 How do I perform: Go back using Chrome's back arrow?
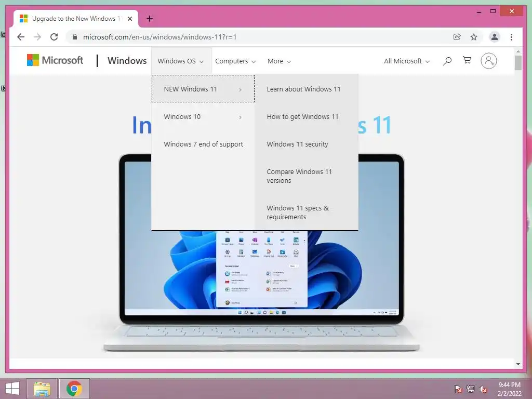pyautogui.click(x=21, y=37)
